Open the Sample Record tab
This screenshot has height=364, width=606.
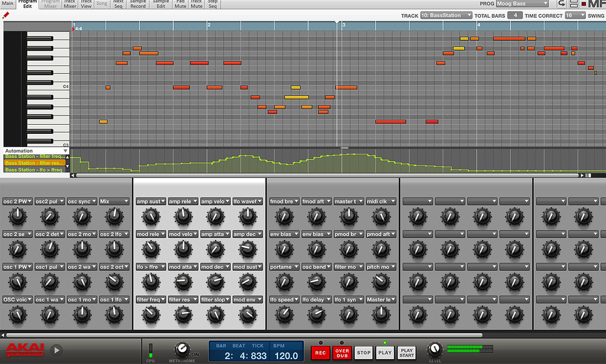[x=138, y=4]
